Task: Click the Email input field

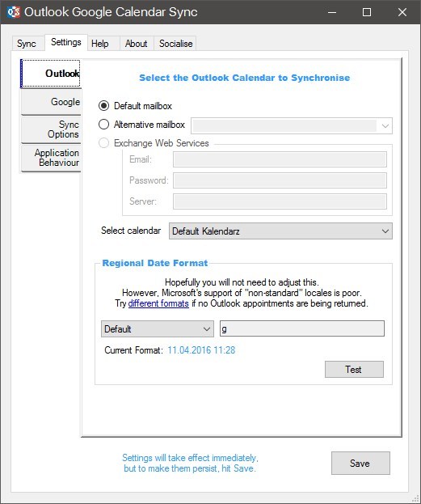Action: pyautogui.click(x=280, y=159)
